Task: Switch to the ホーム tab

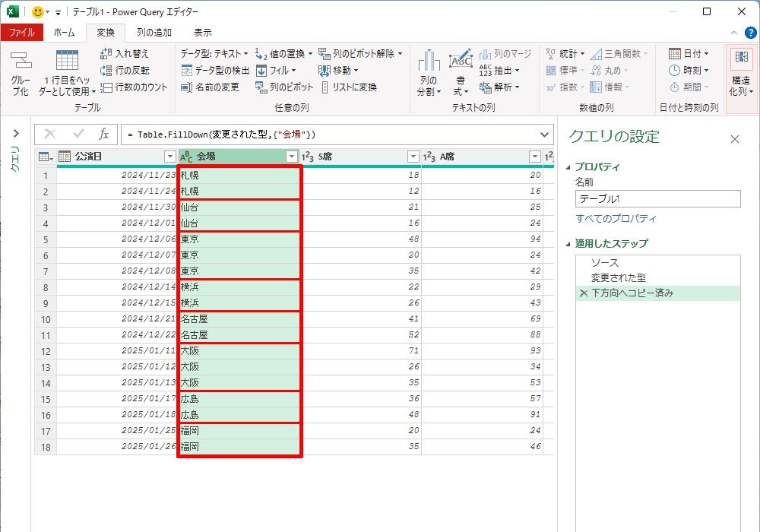Action: (x=64, y=33)
